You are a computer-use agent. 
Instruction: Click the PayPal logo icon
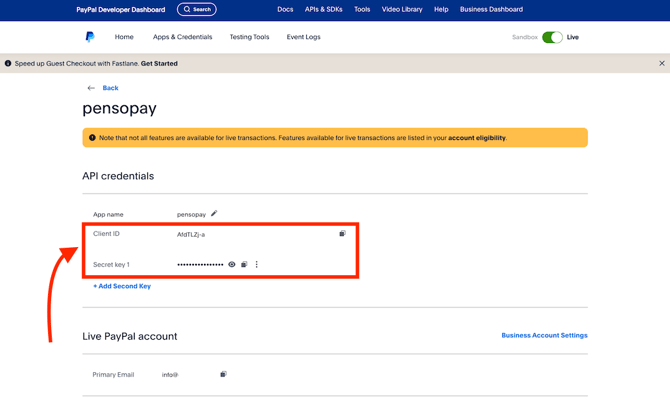coord(90,37)
